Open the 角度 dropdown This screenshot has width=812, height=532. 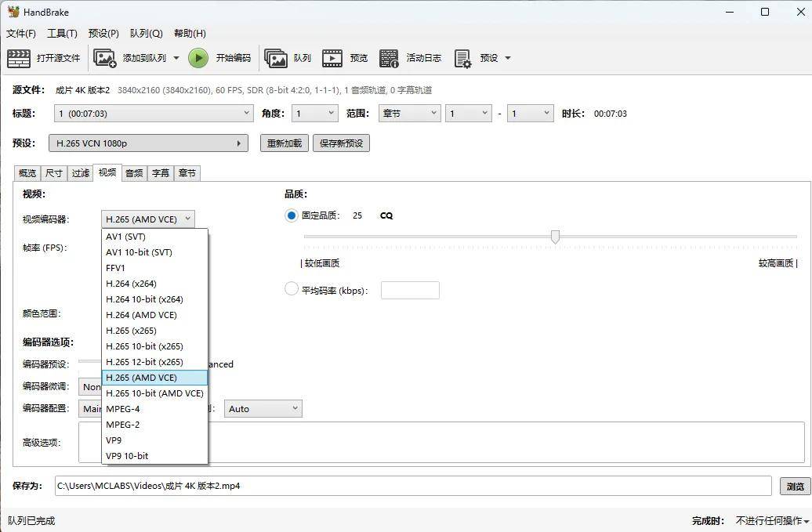[x=315, y=114]
